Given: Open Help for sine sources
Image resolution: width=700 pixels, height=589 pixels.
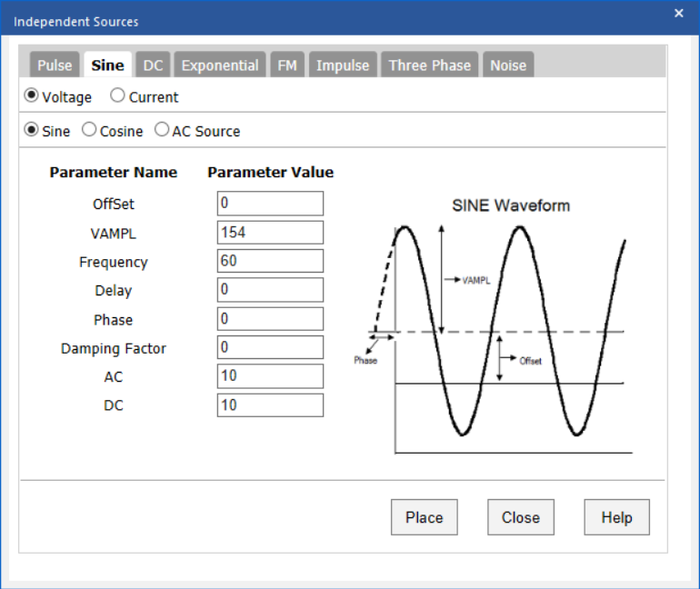Looking at the screenshot, I should [x=616, y=517].
